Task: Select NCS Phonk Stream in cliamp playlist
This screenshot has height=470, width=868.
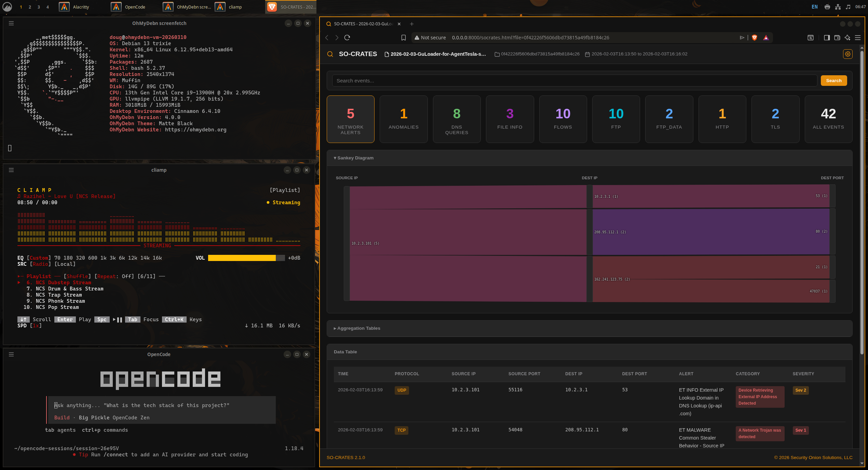Action: point(60,301)
